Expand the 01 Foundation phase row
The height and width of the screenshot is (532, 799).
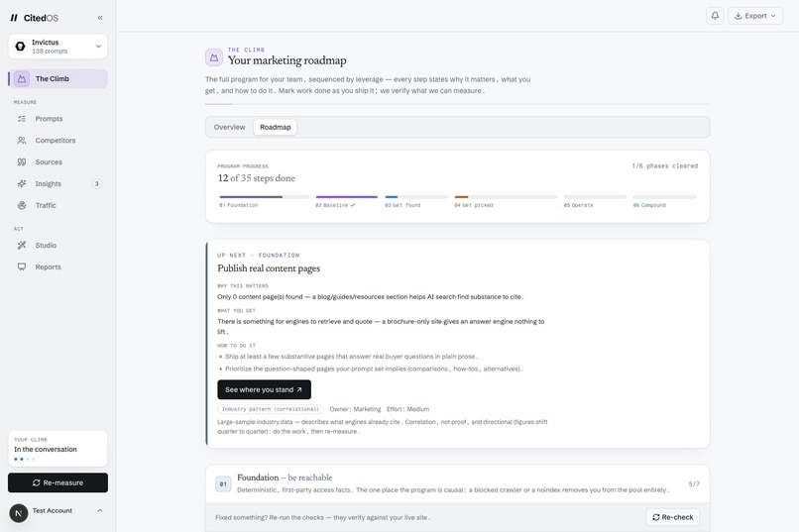click(457, 483)
